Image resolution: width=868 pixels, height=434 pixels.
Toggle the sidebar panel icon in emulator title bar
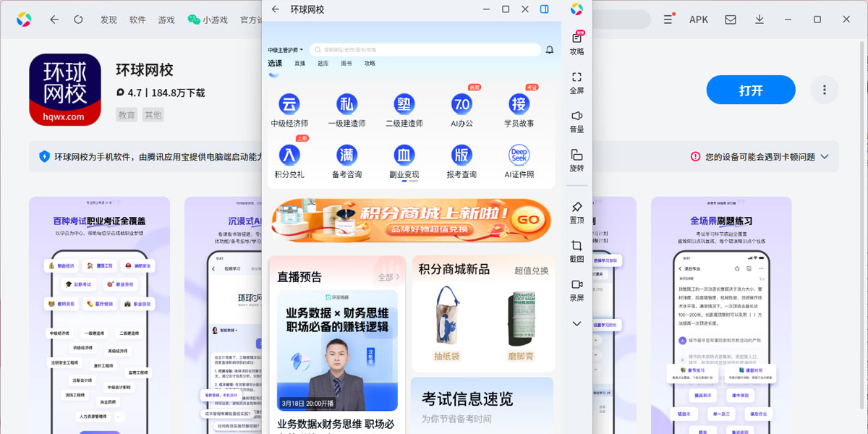pyautogui.click(x=545, y=9)
